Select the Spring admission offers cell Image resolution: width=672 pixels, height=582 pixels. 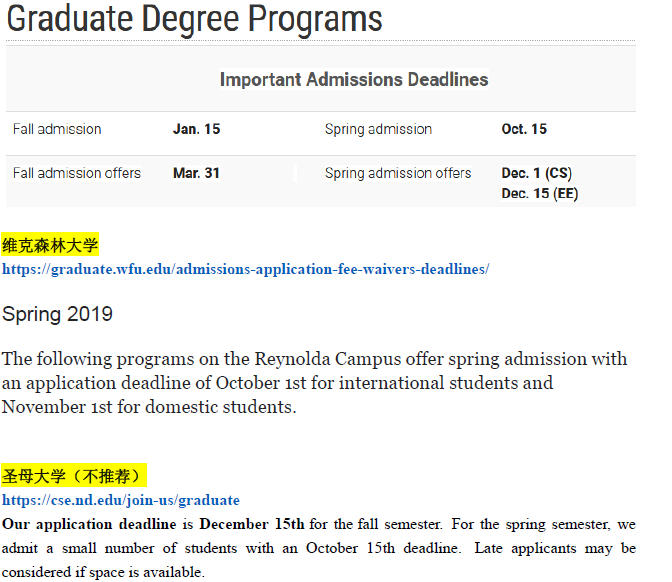click(x=398, y=173)
